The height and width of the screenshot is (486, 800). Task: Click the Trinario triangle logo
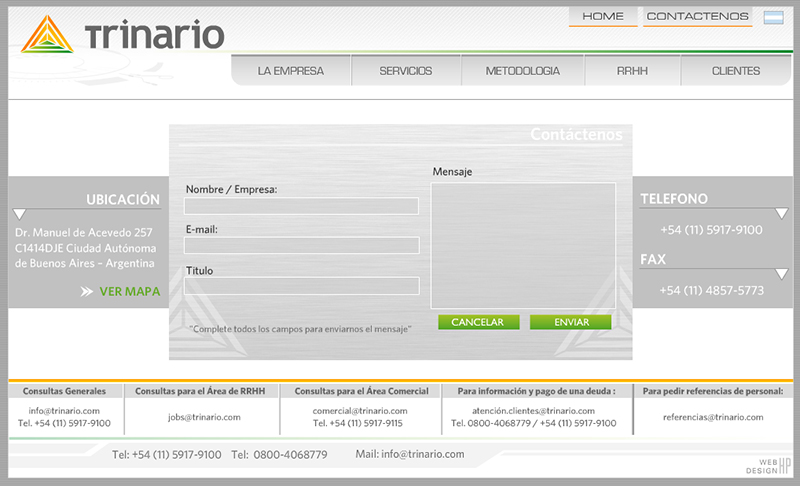pyautogui.click(x=47, y=35)
